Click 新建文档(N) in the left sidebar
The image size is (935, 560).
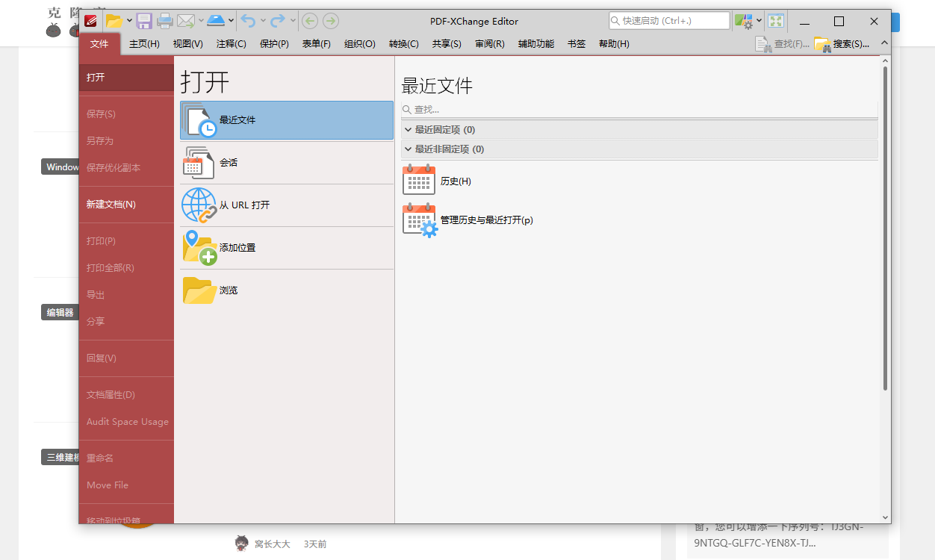pyautogui.click(x=111, y=205)
